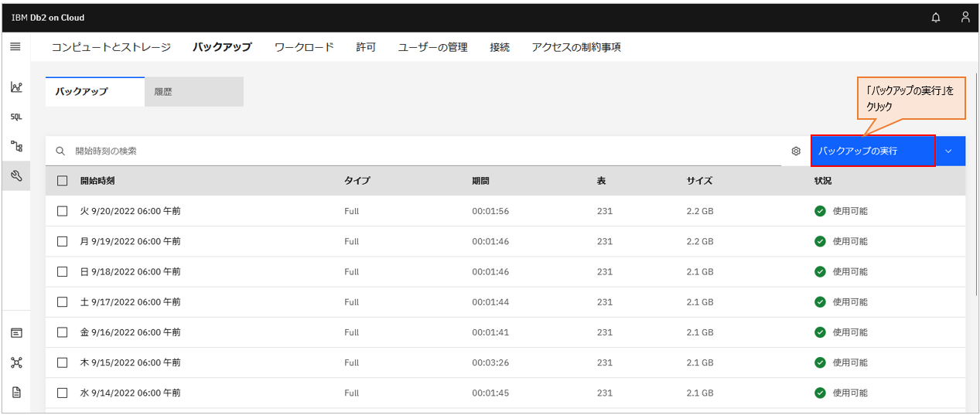980x415 pixels.
Task: Check the 金 9/16/2022 backup row
Action: click(63, 332)
